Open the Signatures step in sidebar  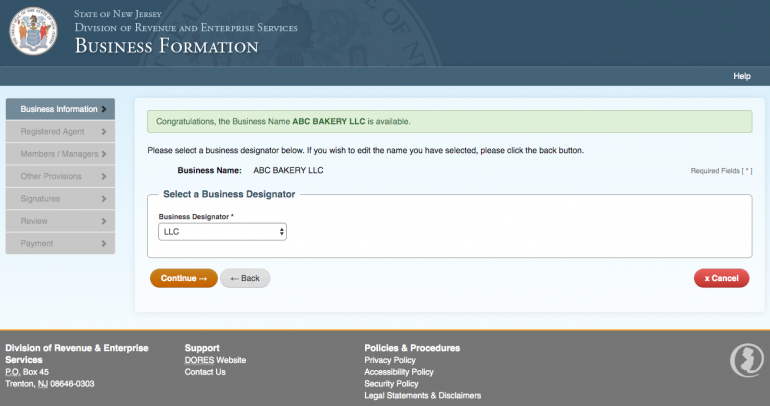coord(40,199)
